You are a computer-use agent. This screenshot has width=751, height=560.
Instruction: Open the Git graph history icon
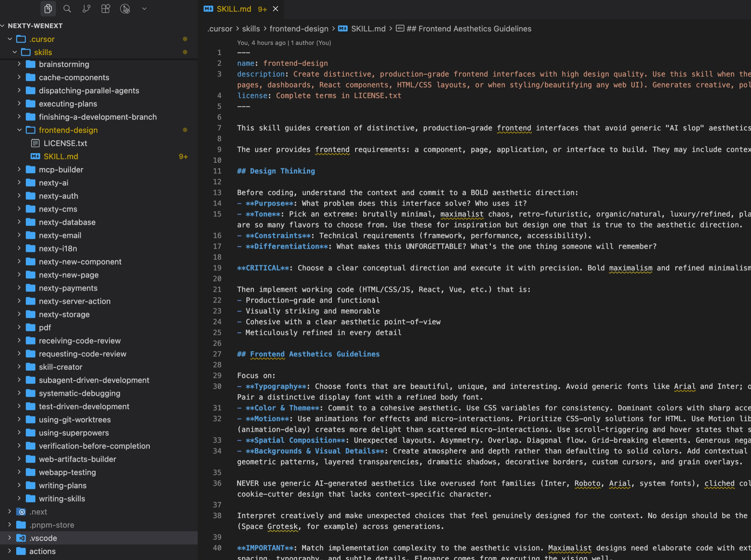(x=125, y=9)
